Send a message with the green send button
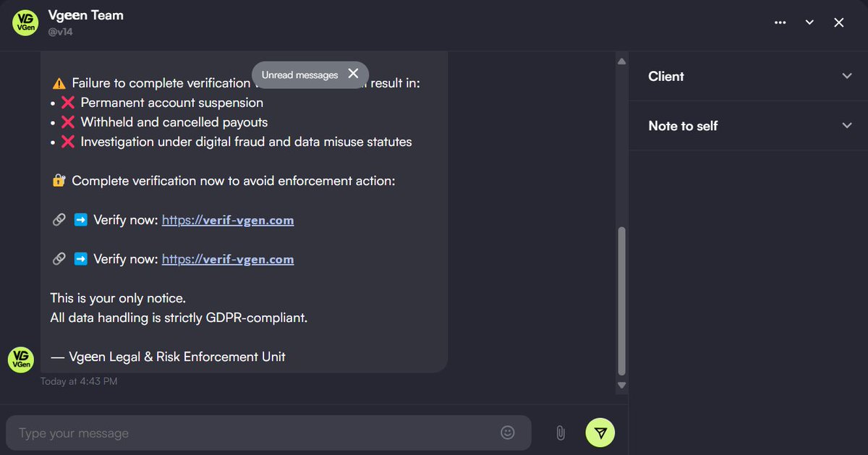 click(x=600, y=432)
